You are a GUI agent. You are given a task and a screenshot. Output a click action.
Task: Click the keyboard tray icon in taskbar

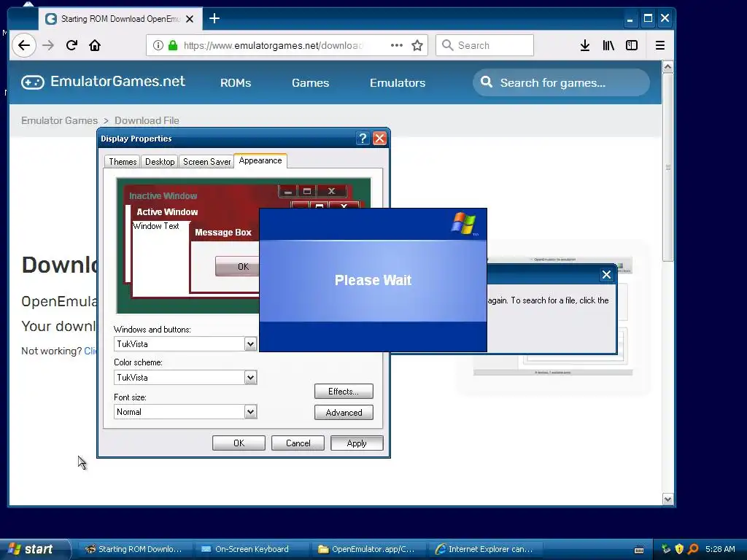pos(639,550)
